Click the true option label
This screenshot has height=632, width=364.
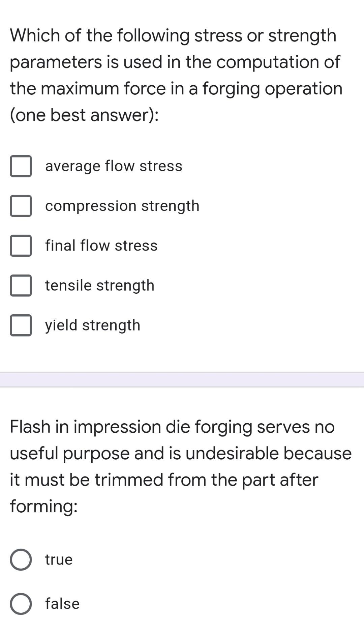click(x=59, y=559)
